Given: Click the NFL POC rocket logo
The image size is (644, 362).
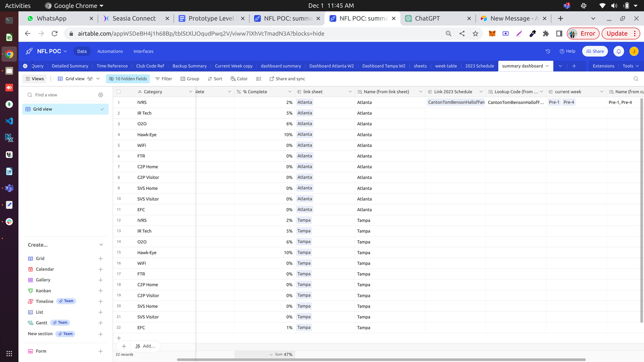Looking at the screenshot, I should pyautogui.click(x=29, y=51).
